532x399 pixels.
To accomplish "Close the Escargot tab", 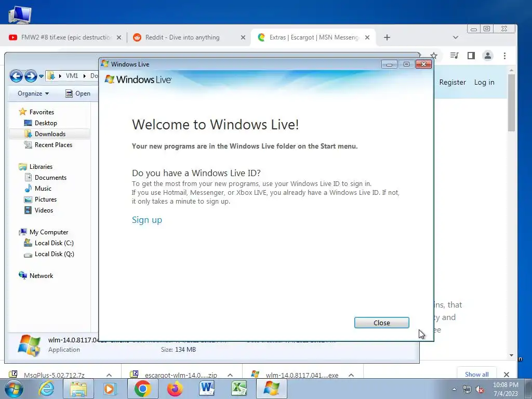I will click(367, 37).
